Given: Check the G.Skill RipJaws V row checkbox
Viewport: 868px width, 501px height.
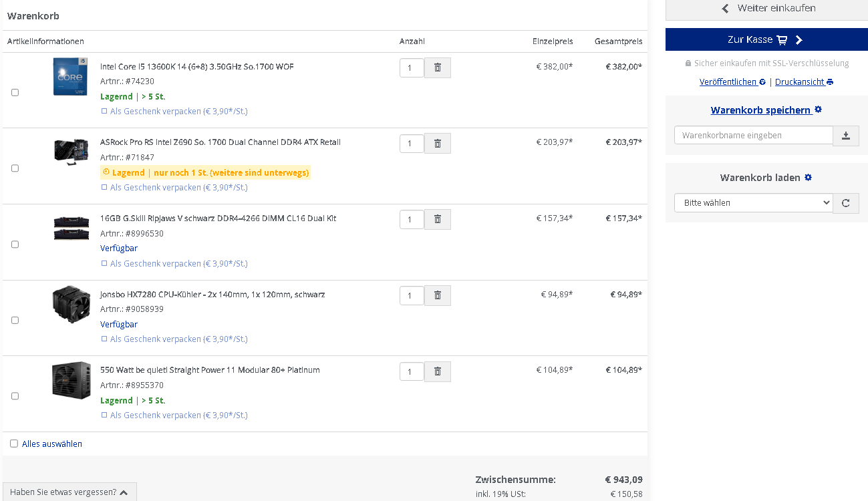Looking at the screenshot, I should click(x=15, y=244).
